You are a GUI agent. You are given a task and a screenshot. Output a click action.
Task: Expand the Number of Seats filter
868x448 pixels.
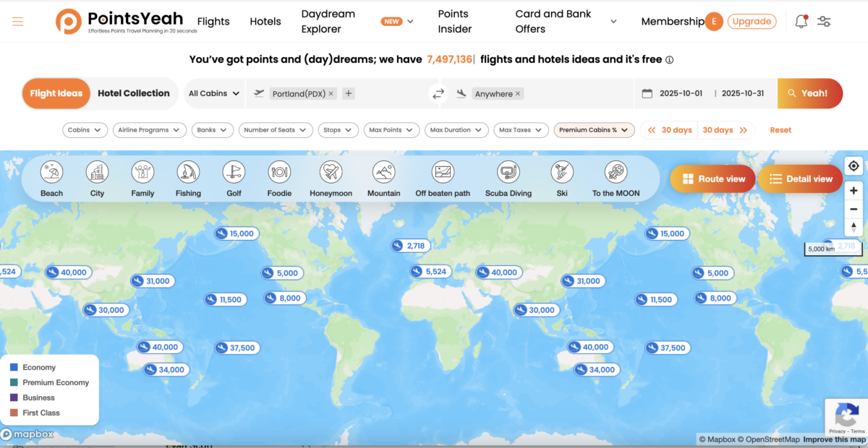tap(276, 130)
